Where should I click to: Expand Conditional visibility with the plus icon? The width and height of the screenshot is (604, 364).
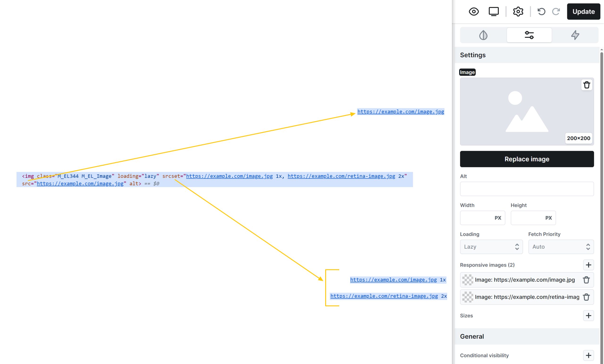(588, 355)
